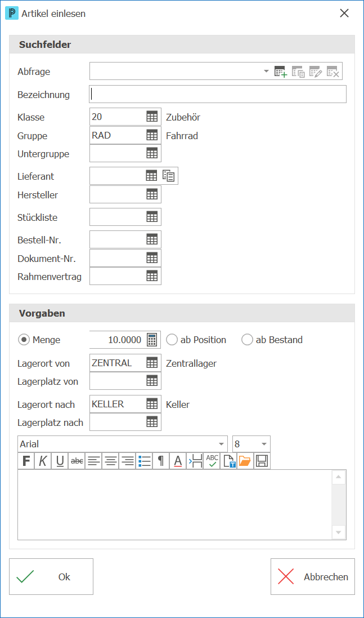Screen dimensions: 364x618
Task: Save the text with the floppy disk icon
Action: click(x=262, y=461)
